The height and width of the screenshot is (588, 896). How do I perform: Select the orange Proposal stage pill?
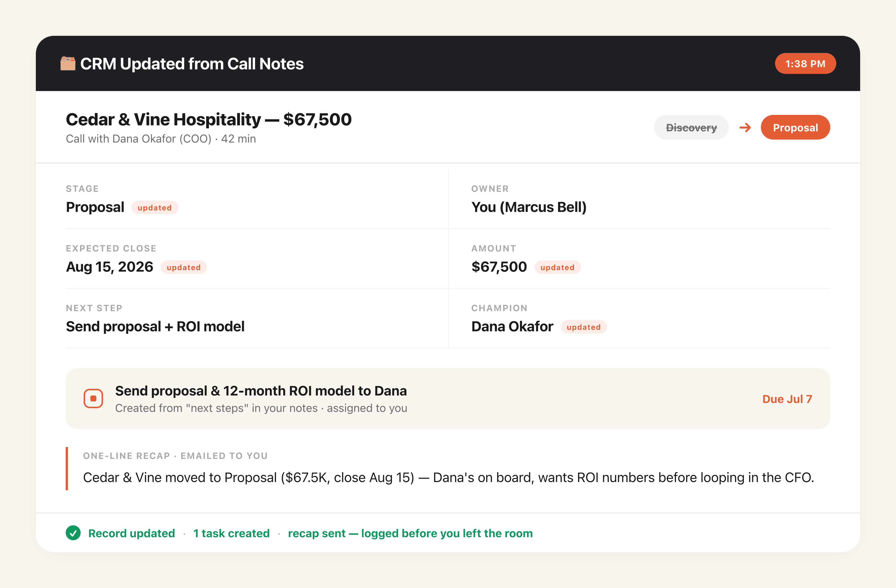coord(795,128)
